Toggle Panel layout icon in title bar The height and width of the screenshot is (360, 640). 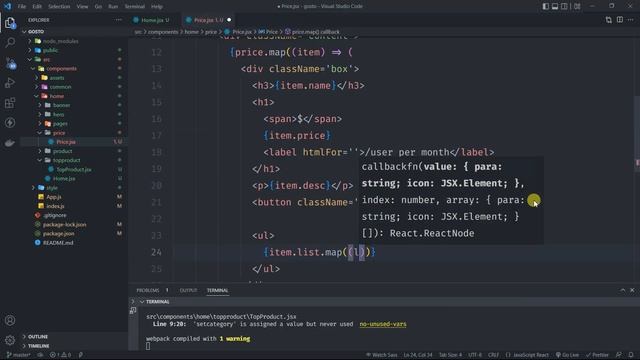click(555, 6)
